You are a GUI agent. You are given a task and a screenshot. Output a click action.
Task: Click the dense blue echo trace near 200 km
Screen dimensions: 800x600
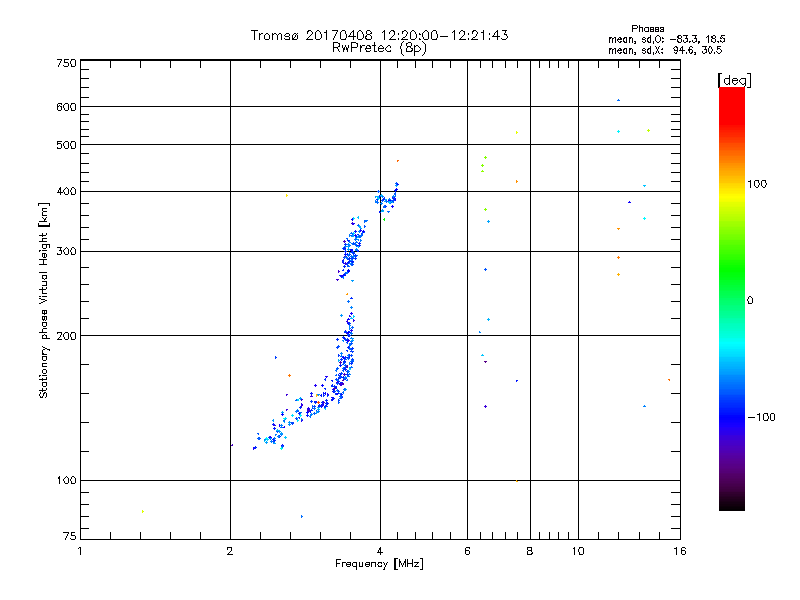pos(347,352)
